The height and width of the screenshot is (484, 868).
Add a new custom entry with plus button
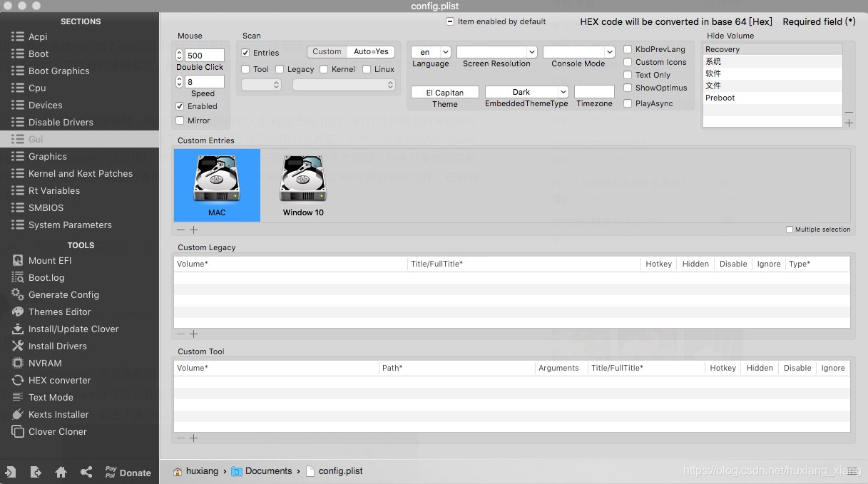click(x=193, y=230)
